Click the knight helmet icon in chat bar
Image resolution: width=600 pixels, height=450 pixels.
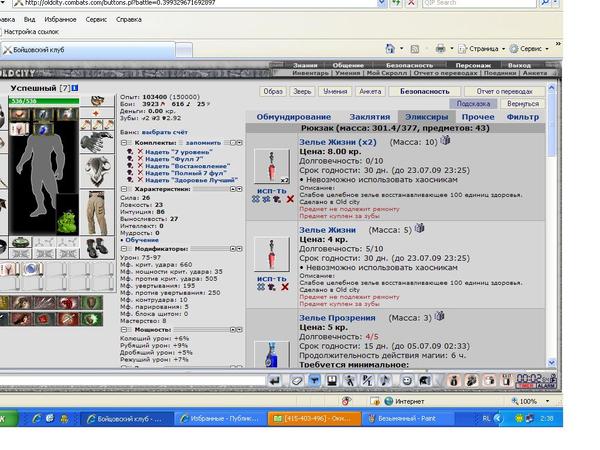[425, 380]
